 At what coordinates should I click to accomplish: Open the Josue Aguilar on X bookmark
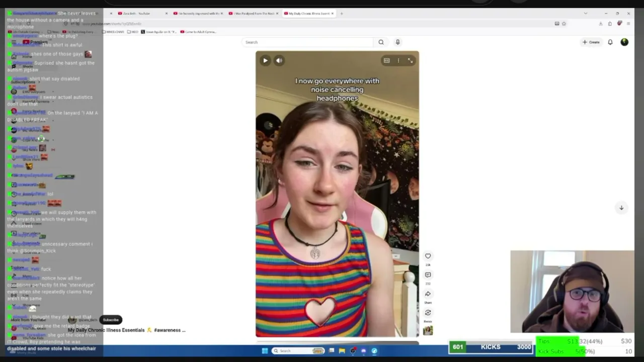[x=159, y=32]
